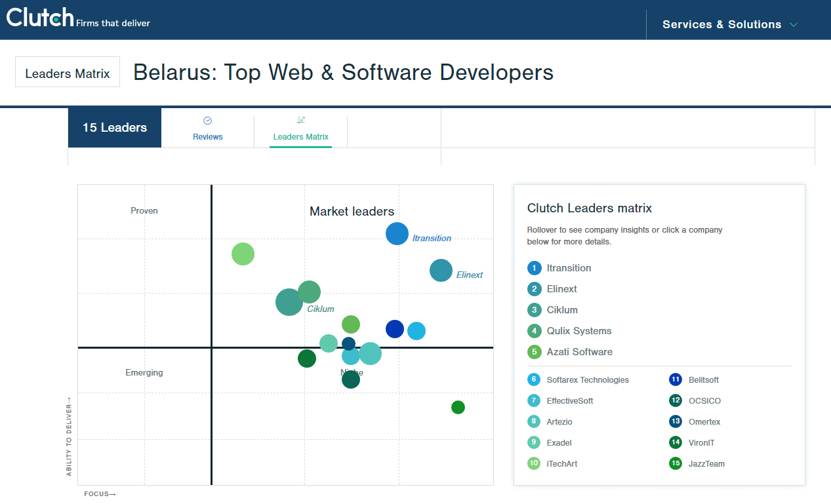Screen dimensions: 831x504
Task: Select the Elinext bubble in the matrix
Action: click(x=441, y=270)
